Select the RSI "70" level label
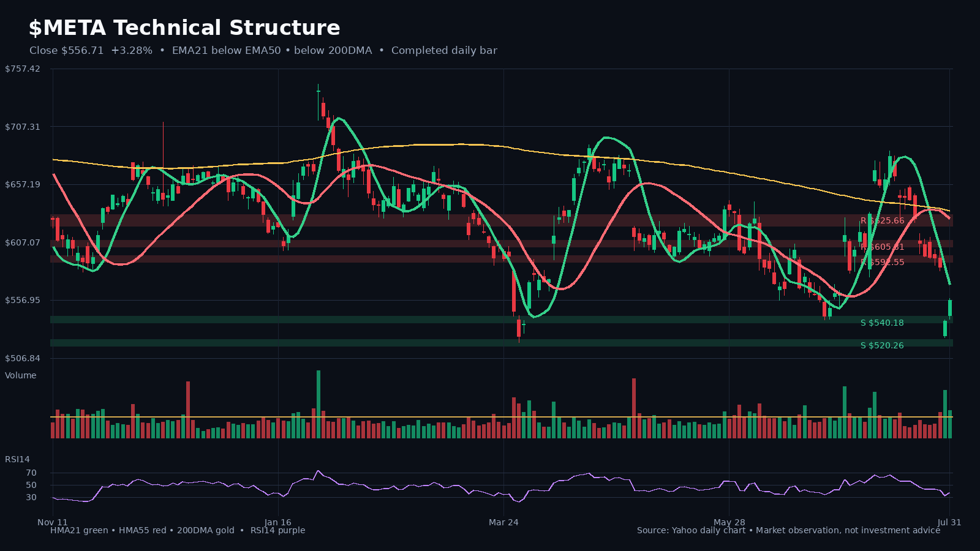 point(31,473)
